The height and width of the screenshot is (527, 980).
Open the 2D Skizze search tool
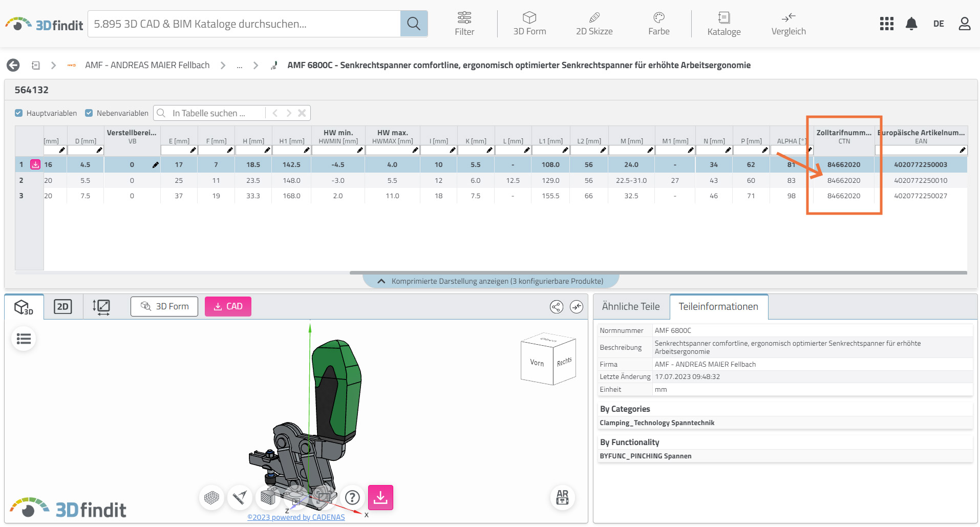coord(594,24)
